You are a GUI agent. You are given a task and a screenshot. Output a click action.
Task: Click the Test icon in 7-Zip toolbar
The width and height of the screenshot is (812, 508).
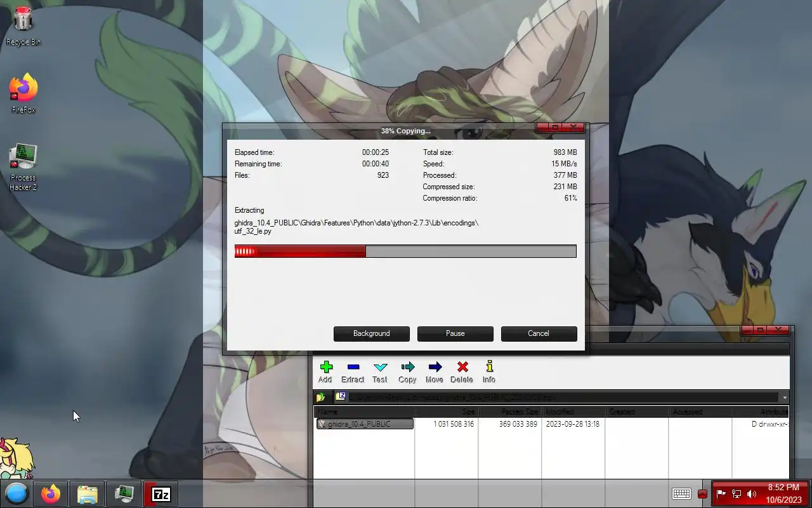click(x=380, y=367)
